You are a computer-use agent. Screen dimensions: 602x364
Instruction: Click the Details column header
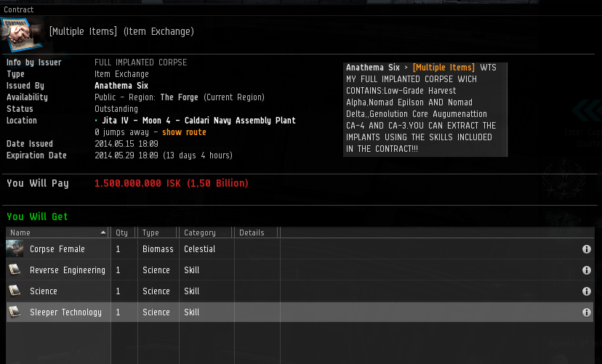coord(257,232)
